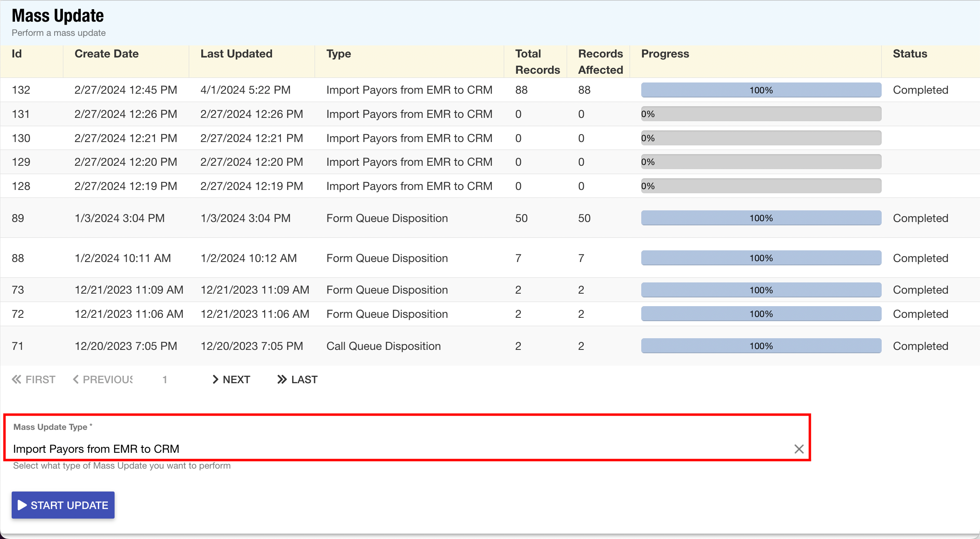Click the Type column header
Screen dimensions: 980x539
tap(338, 54)
